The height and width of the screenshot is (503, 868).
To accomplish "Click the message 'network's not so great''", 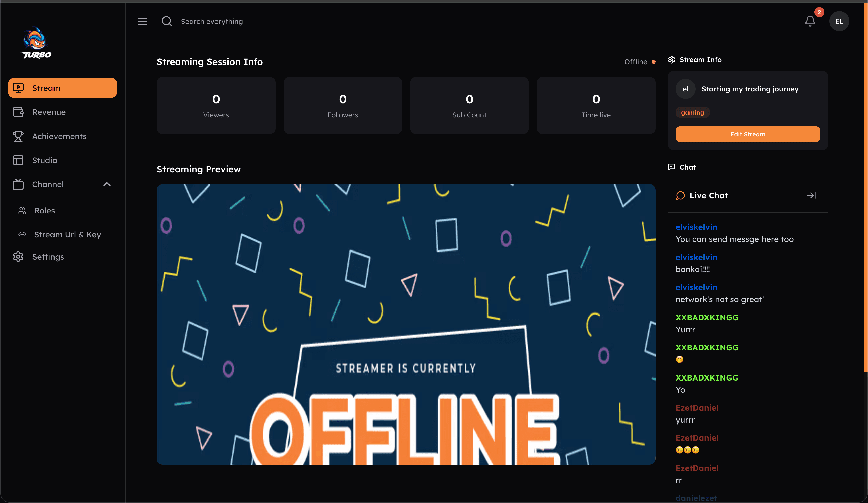I will (x=720, y=299).
